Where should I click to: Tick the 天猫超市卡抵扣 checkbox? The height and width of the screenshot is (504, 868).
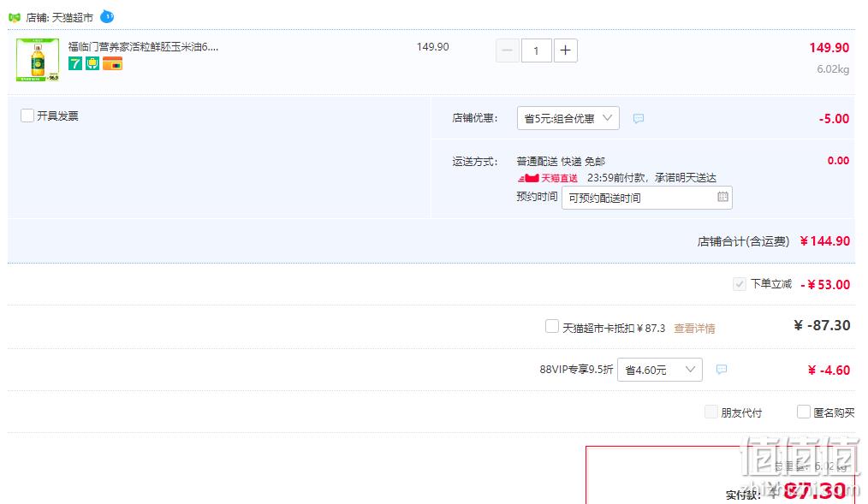tap(552, 326)
